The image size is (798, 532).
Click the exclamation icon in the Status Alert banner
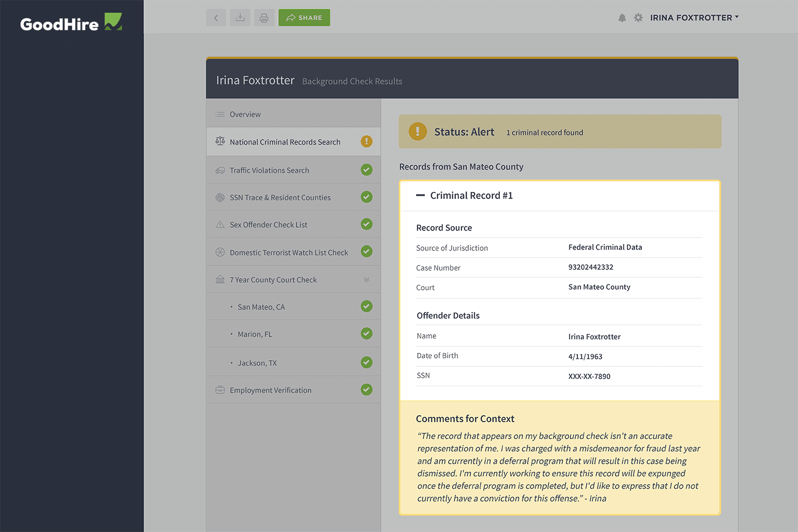point(417,131)
